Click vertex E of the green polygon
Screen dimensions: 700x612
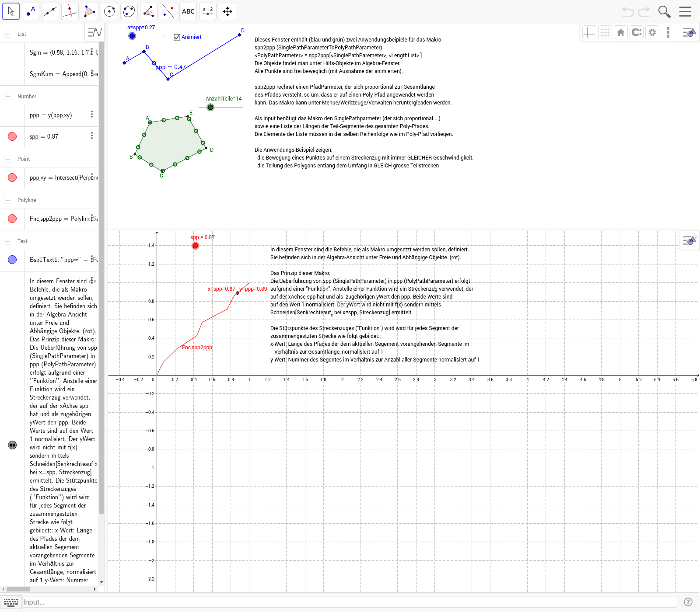[188, 116]
